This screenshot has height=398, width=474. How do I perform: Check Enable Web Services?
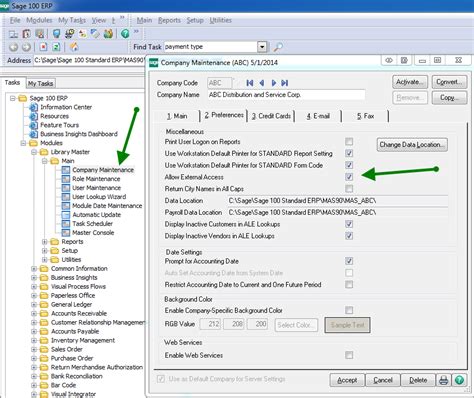349,355
